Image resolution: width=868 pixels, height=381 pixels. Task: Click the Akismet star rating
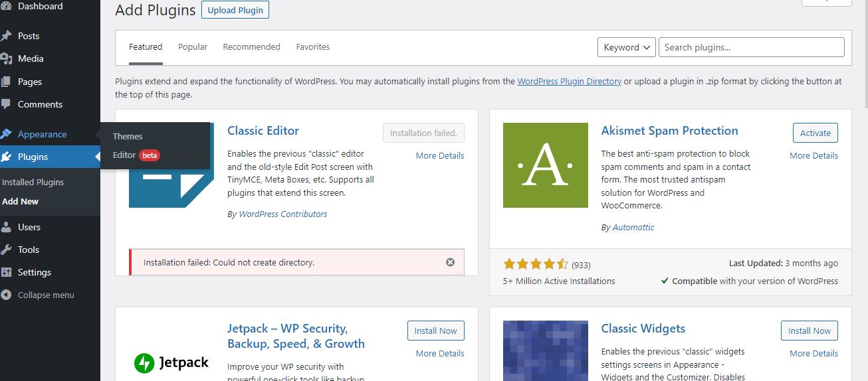click(x=536, y=264)
